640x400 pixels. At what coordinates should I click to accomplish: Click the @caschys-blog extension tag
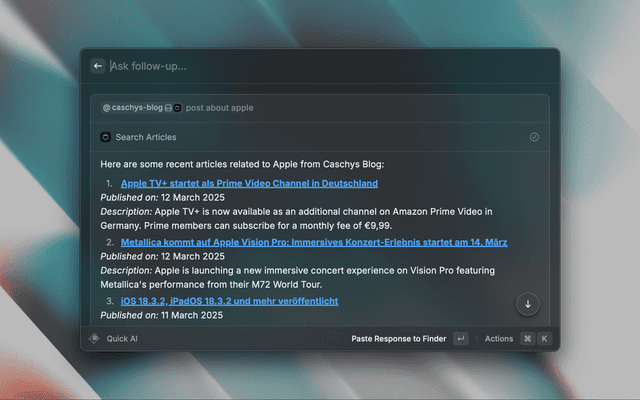132,107
